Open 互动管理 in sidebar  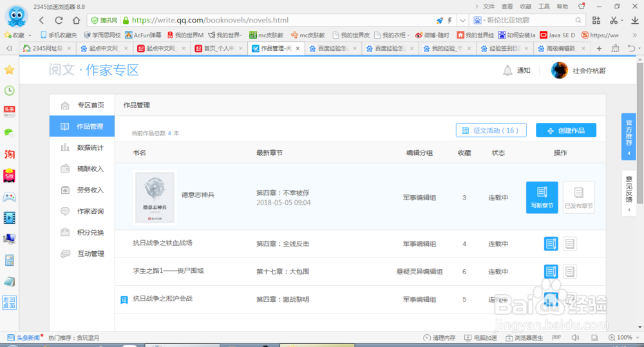point(82,254)
